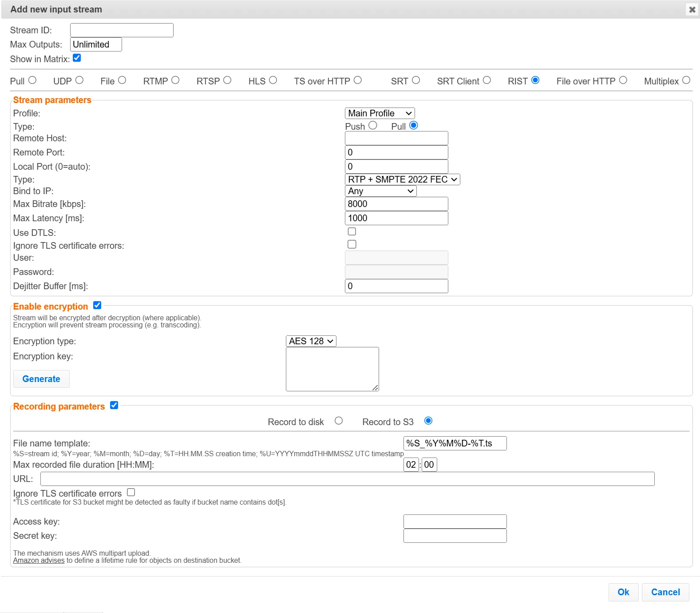Edit the Max Latency field showing 1000
Viewport: 700px width, 613px height.
[396, 218]
